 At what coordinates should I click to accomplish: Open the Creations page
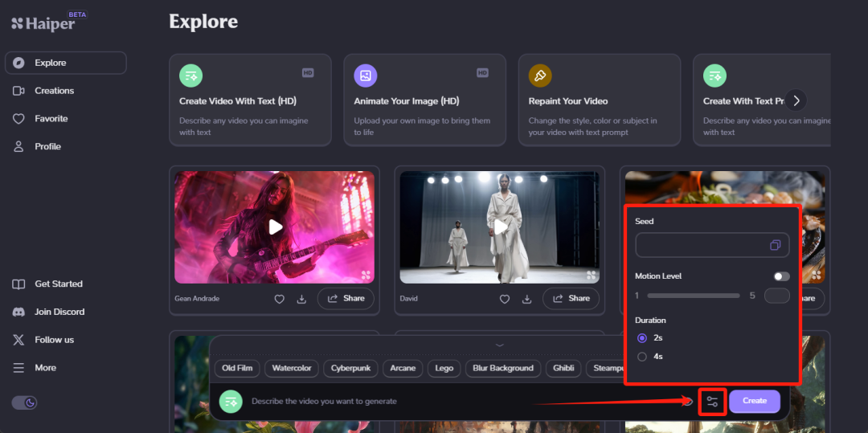point(54,91)
